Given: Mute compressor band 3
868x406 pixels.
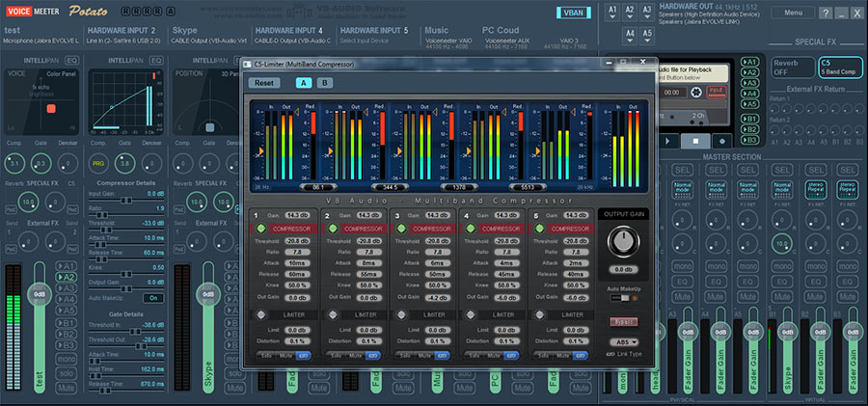Looking at the screenshot, I should [x=423, y=356].
